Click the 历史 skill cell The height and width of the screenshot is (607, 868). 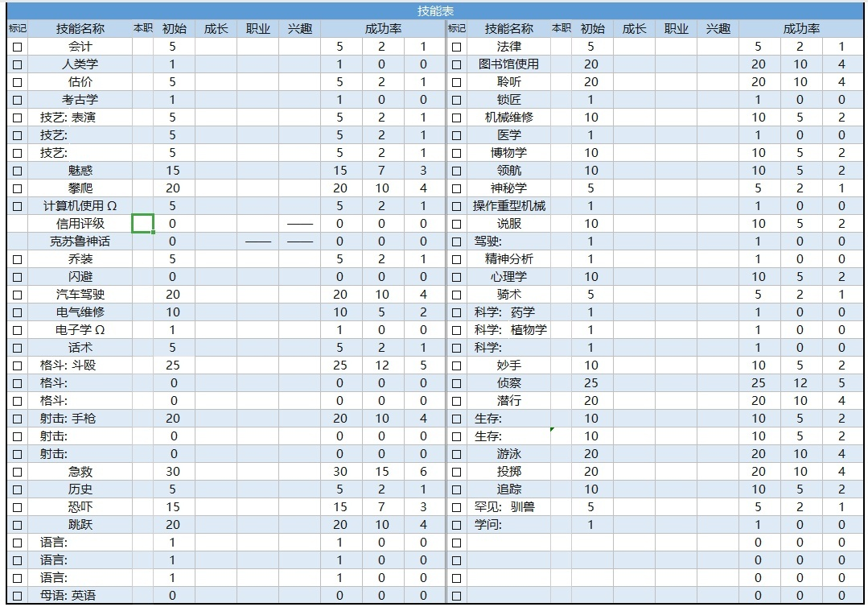click(x=80, y=489)
